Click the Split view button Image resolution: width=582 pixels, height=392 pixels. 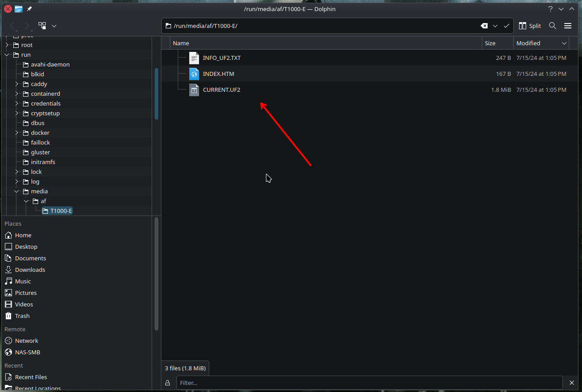pyautogui.click(x=530, y=26)
